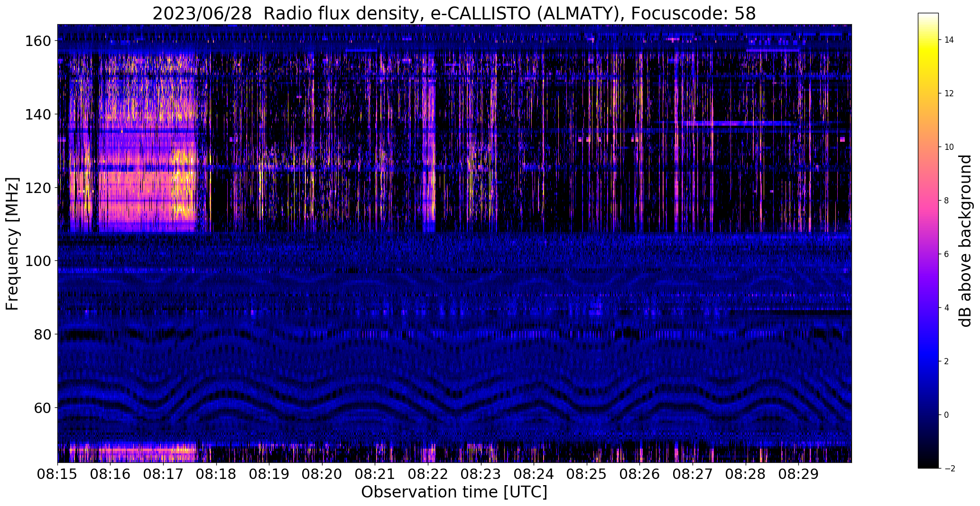Click the 'dB above background' colorbar label
This screenshot has width=980, height=506.
pos(966,240)
